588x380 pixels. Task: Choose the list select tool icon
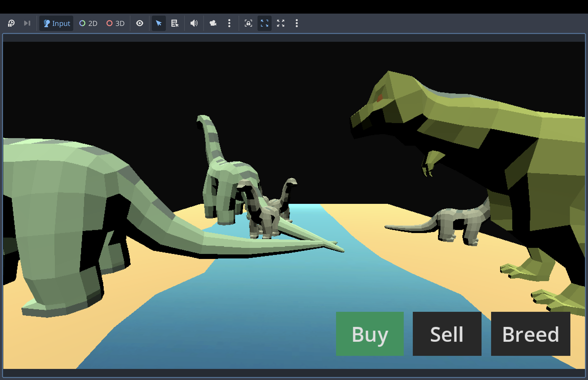point(175,23)
